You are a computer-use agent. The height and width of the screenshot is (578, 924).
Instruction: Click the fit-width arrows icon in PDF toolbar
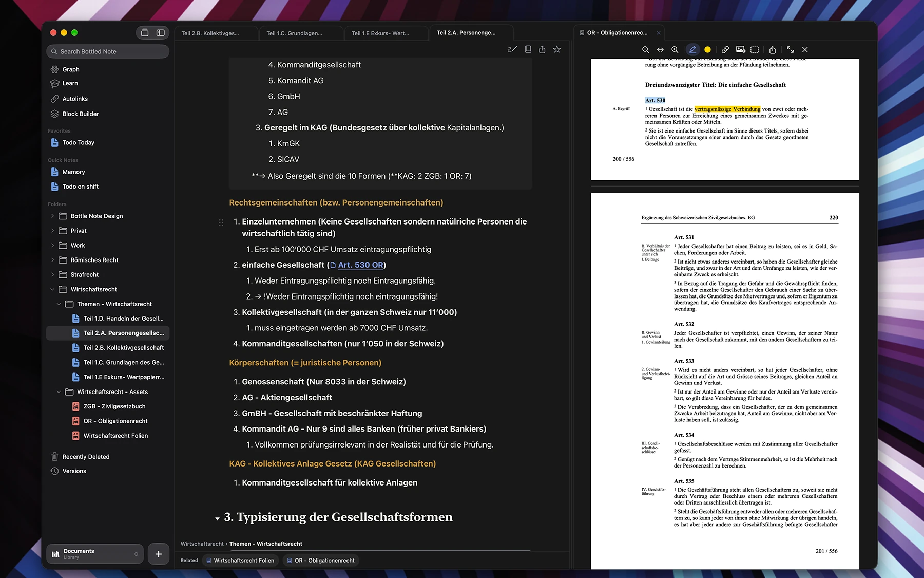(x=660, y=50)
